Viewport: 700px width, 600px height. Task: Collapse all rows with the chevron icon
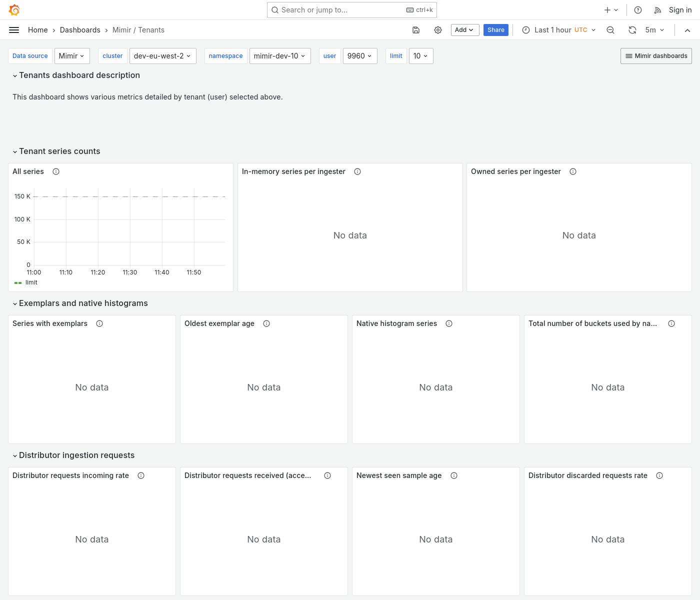click(687, 30)
